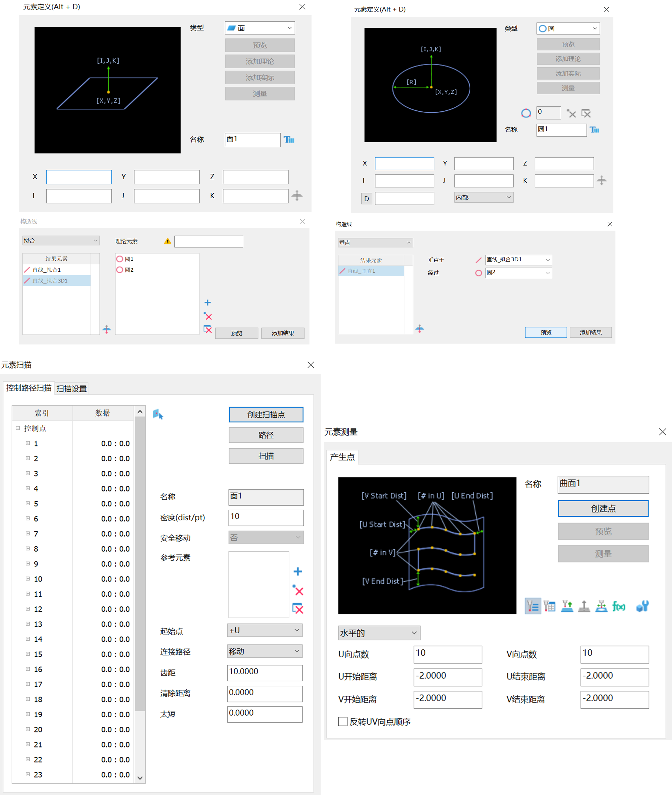The width and height of the screenshot is (672, 795).
Task: Open the 类型 dropdown showing 面
Action: tap(260, 28)
